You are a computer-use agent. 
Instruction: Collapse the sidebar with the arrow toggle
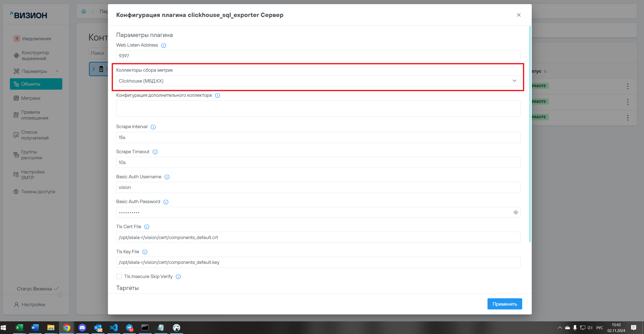tap(60, 295)
